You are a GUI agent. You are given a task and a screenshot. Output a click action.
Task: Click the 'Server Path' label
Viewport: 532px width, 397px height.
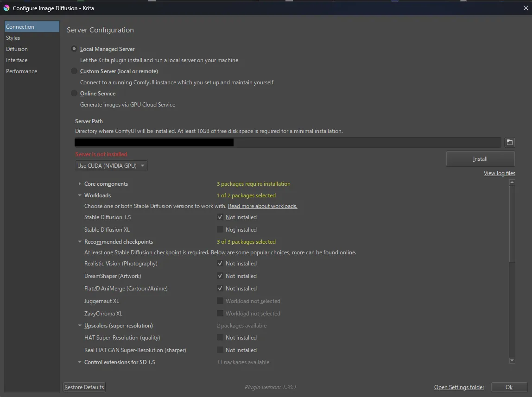(x=89, y=121)
